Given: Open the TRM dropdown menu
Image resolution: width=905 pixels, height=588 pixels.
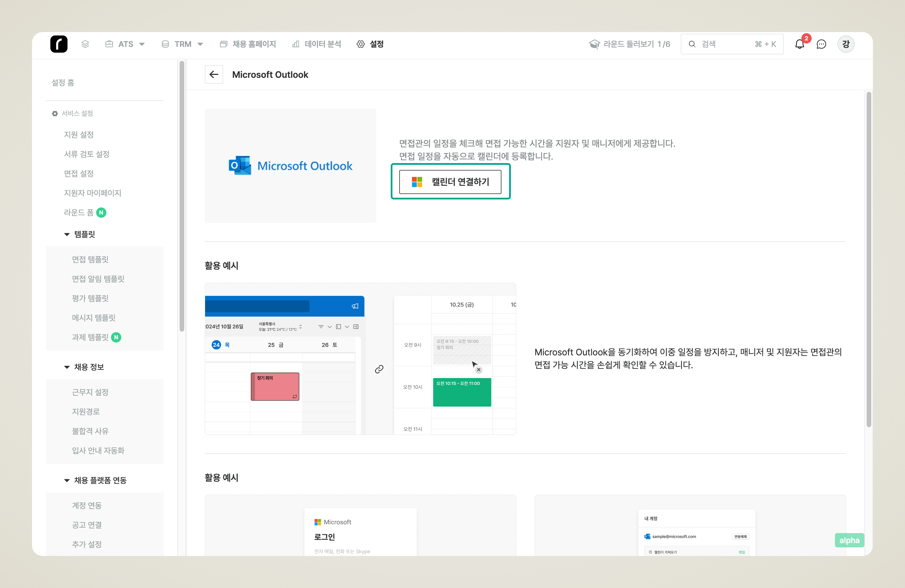Looking at the screenshot, I should pos(182,44).
